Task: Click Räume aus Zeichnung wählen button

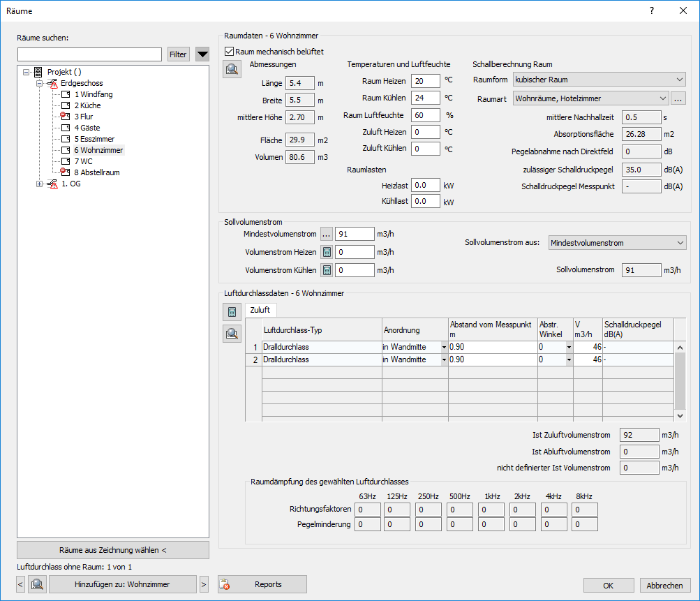Action: tap(113, 550)
